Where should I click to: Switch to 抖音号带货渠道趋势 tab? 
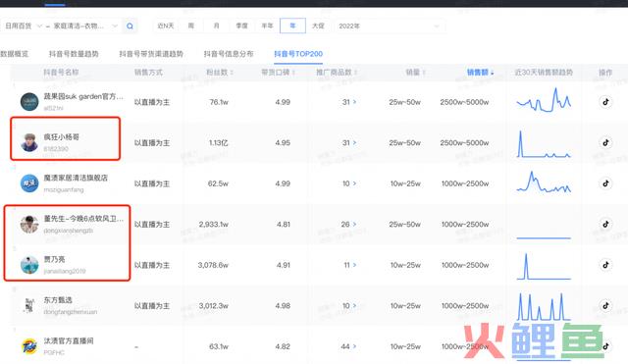tap(151, 54)
